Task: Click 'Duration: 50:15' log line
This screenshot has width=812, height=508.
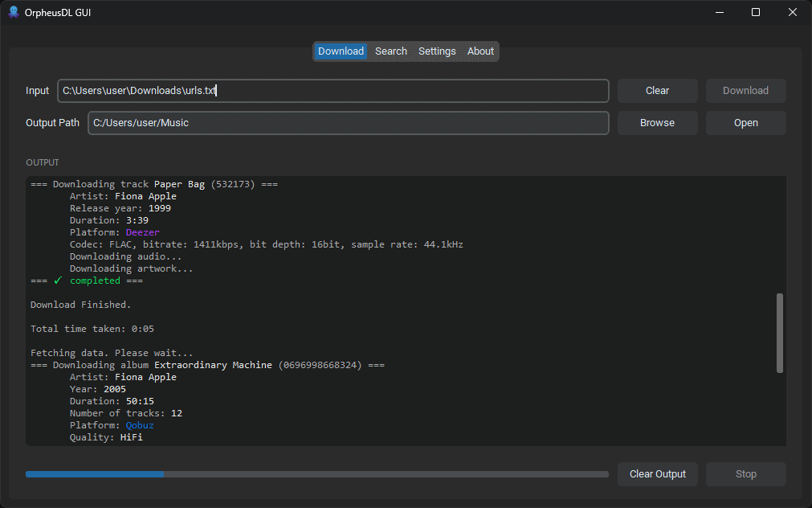Action: (x=112, y=401)
